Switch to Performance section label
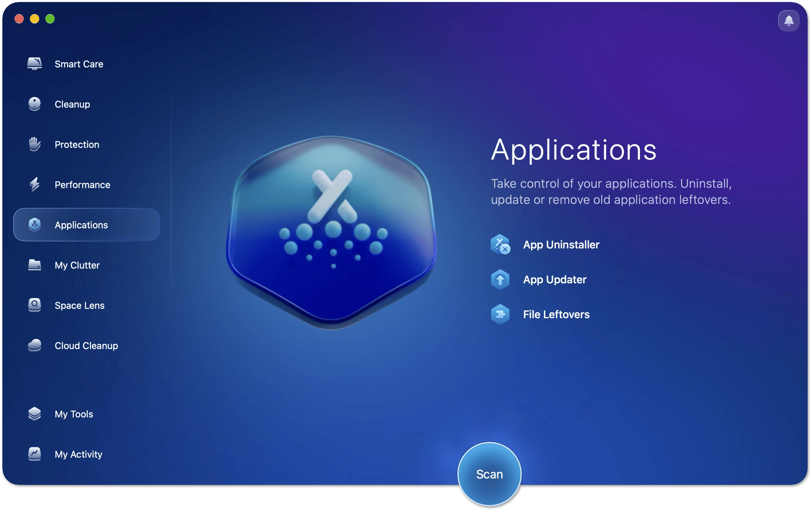Screen dimensions: 812x511 tap(83, 184)
